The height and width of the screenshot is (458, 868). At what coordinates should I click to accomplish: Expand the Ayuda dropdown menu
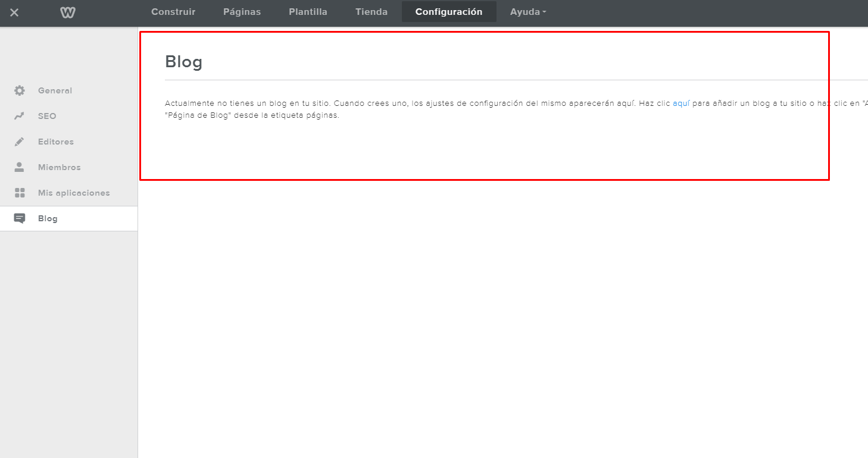tap(528, 12)
